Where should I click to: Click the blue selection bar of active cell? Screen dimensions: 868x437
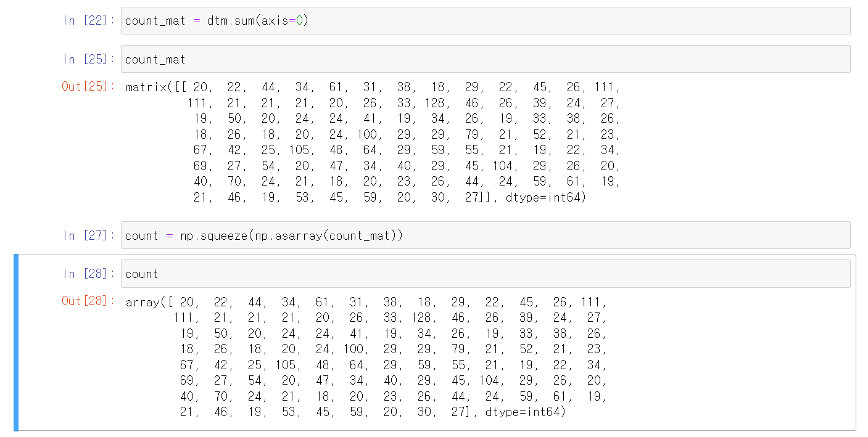(16, 343)
